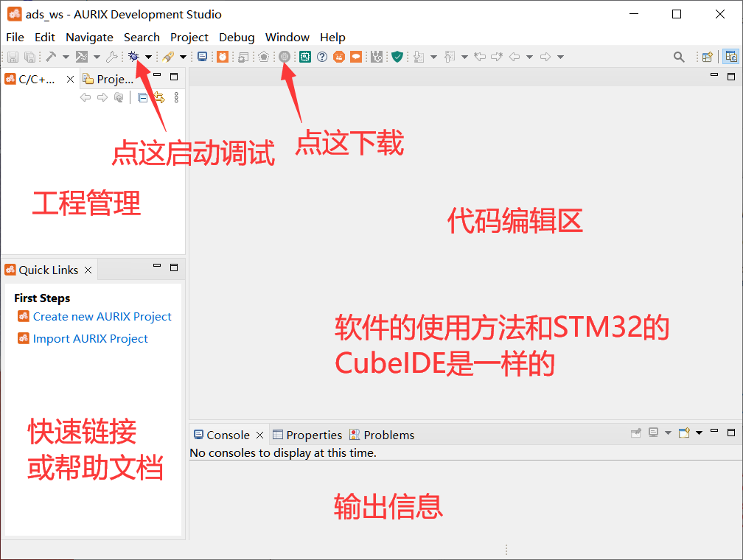743x560 pixels.
Task: Click the chip window configuration icon
Action: coord(243,57)
